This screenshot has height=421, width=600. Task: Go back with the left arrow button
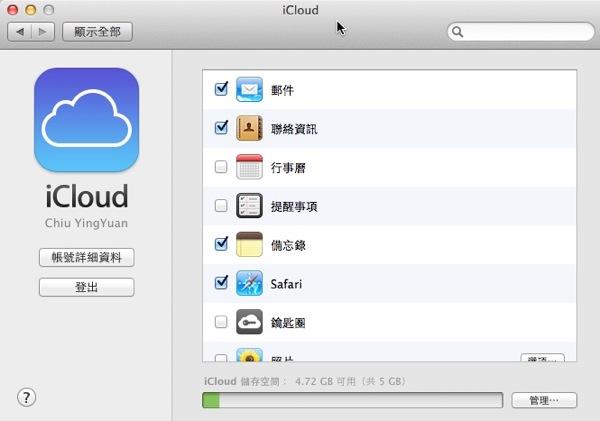point(20,32)
